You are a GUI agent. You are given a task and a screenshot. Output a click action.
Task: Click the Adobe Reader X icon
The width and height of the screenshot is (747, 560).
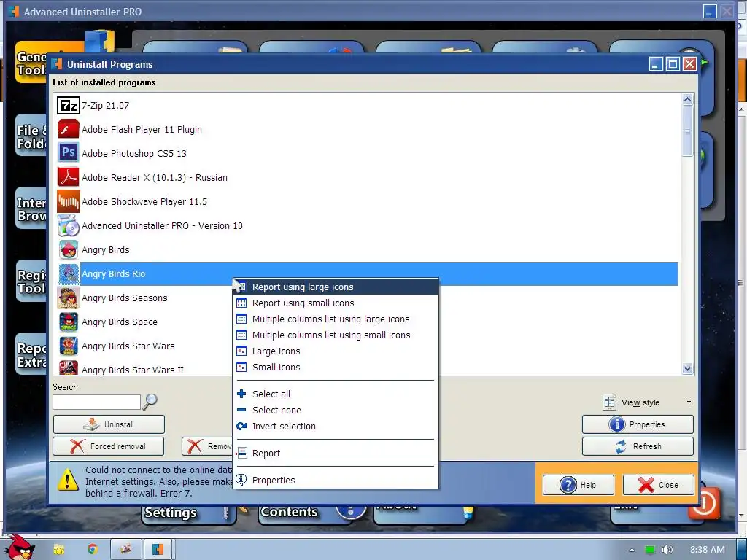point(68,177)
